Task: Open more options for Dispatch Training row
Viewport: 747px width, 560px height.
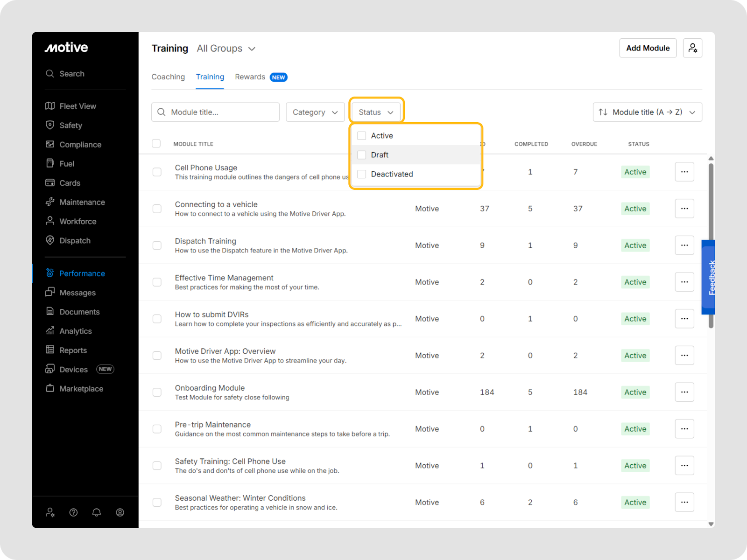Action: click(684, 245)
